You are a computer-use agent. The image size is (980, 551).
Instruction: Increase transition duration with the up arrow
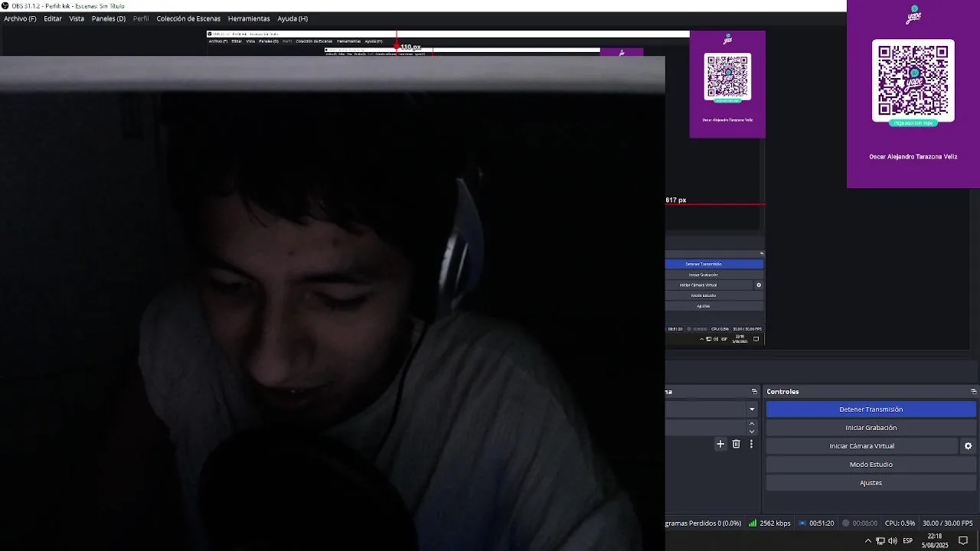point(752,424)
